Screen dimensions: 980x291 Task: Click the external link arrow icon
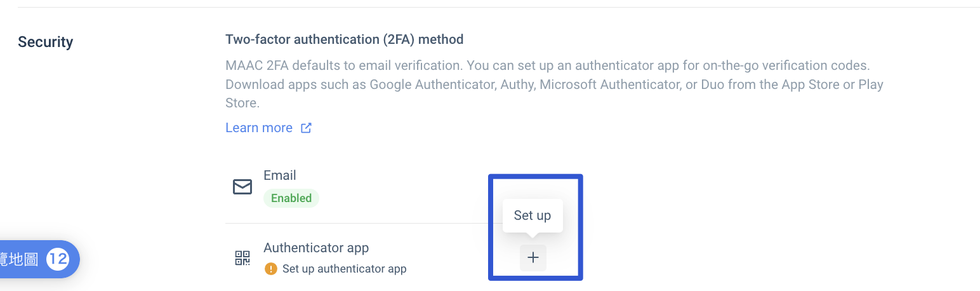[306, 128]
